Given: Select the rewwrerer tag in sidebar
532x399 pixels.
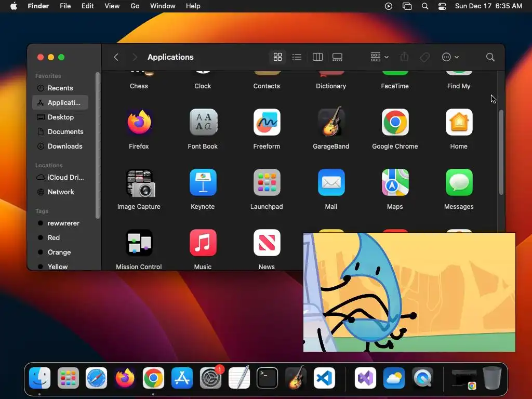Looking at the screenshot, I should click(x=60, y=223).
